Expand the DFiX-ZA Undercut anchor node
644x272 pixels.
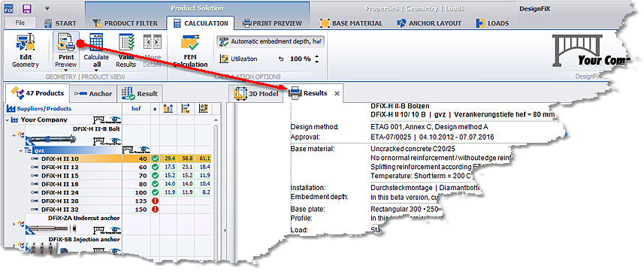(x=14, y=224)
